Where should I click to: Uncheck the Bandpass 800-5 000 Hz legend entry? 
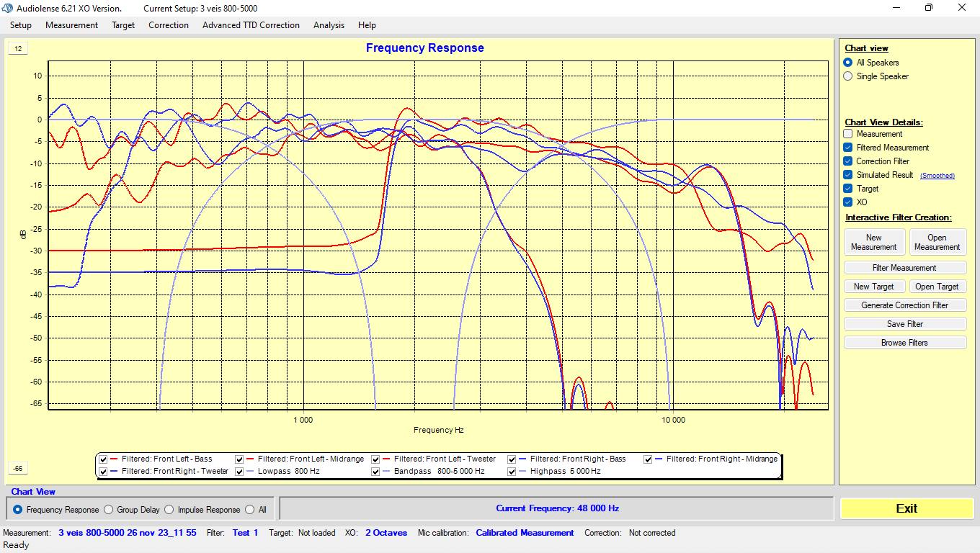(x=376, y=472)
